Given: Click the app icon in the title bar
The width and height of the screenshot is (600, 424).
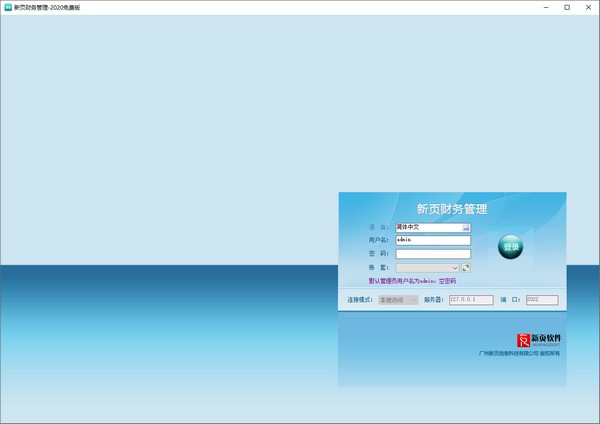Looking at the screenshot, I should [8, 7].
